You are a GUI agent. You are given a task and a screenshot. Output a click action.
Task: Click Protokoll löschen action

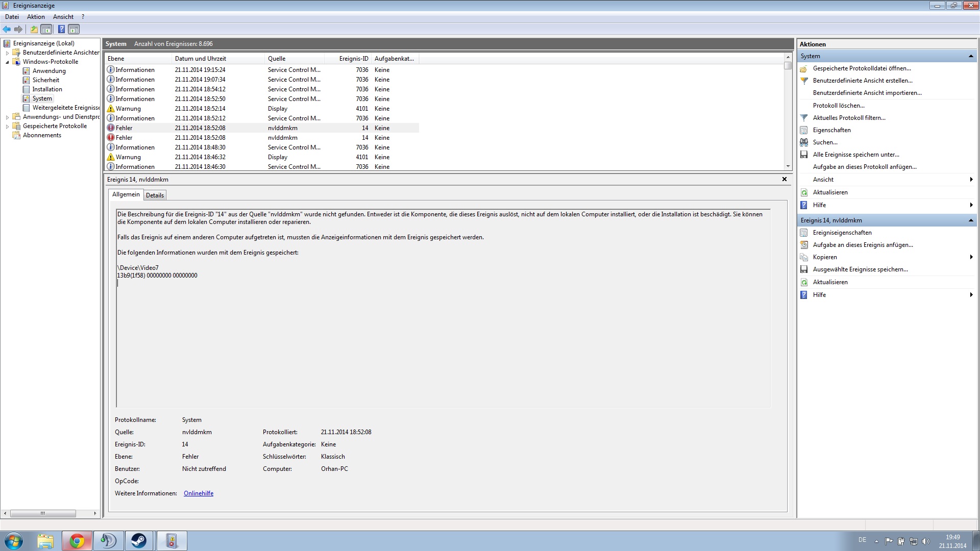tap(838, 106)
